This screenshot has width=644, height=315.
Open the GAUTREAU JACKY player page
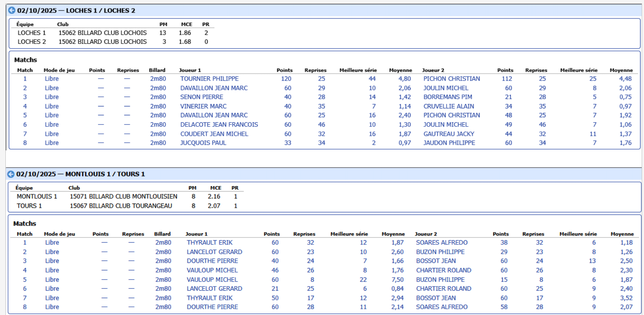coord(448,134)
